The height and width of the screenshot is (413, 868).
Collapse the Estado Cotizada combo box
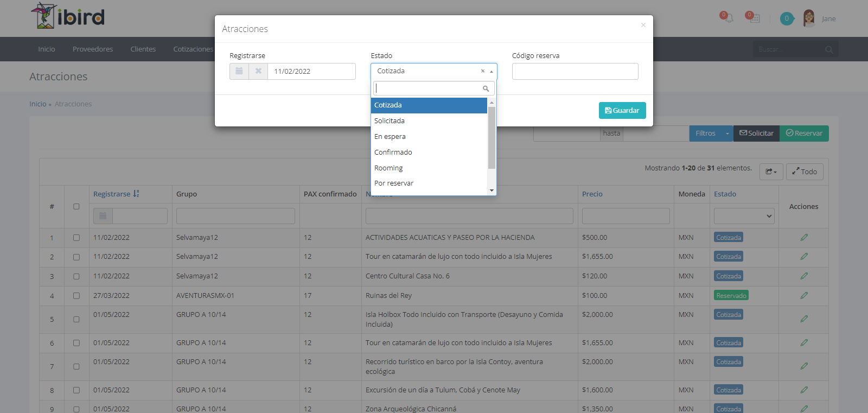coord(492,71)
